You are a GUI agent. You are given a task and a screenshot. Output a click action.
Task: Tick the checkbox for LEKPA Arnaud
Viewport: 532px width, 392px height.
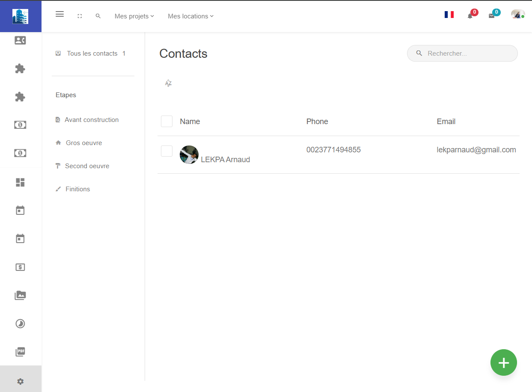tap(166, 151)
